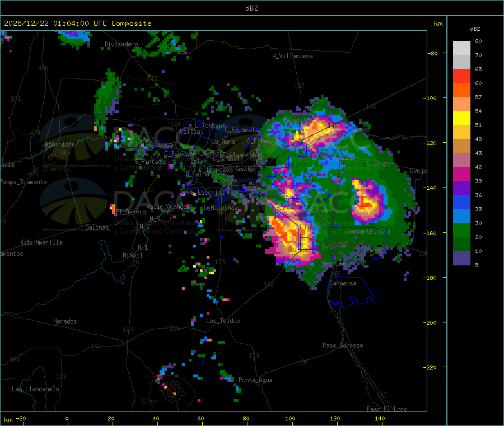
Task: Click the legend value 80
Action: click(x=478, y=41)
